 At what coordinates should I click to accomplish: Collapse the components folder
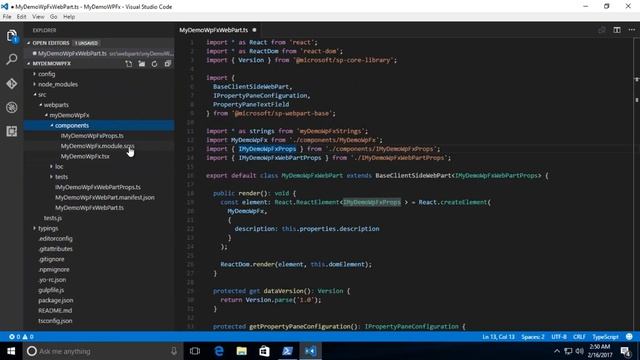click(52, 125)
